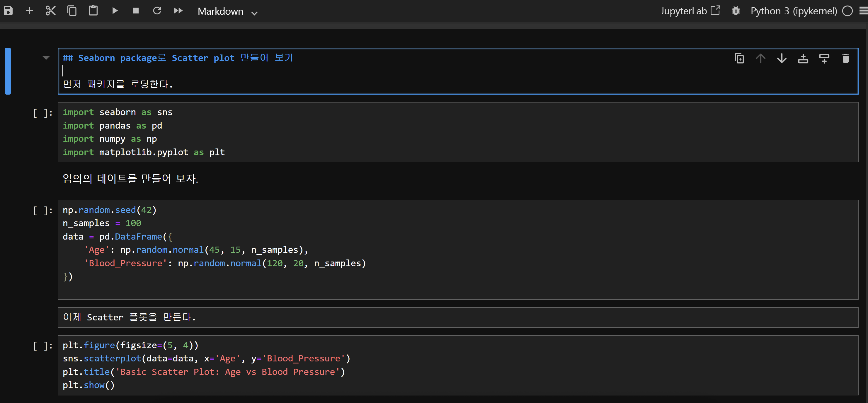Select the prompt of the DataFrame cell
This screenshot has height=403, width=868.
43,211
